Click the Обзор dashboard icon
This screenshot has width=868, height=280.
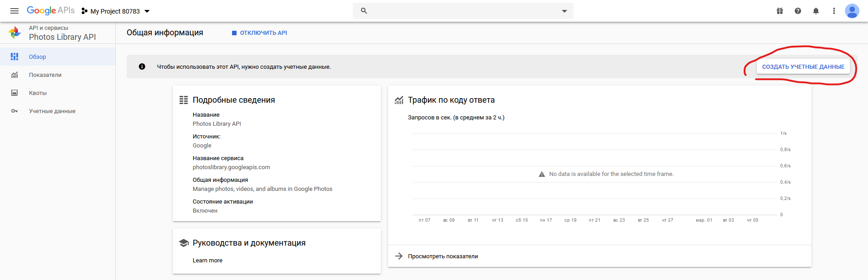(14, 57)
